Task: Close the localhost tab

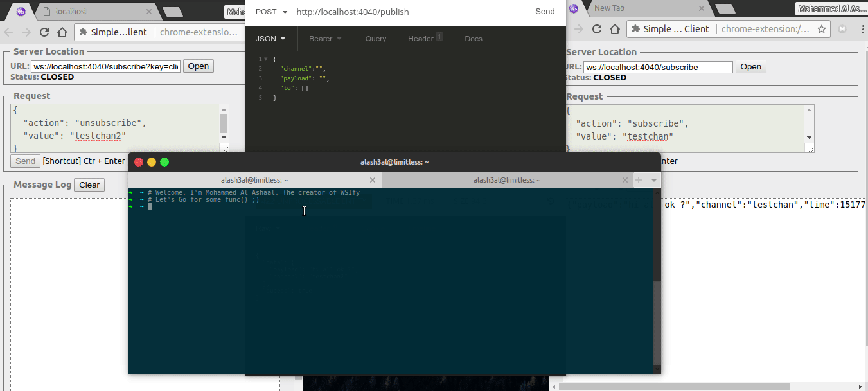Action: [149, 11]
